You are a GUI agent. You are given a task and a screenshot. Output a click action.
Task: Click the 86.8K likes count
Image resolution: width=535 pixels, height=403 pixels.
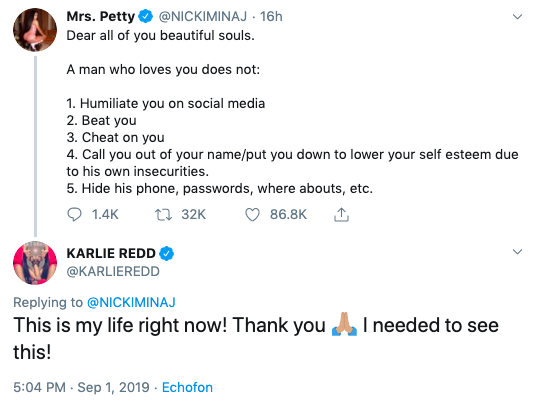(288, 215)
